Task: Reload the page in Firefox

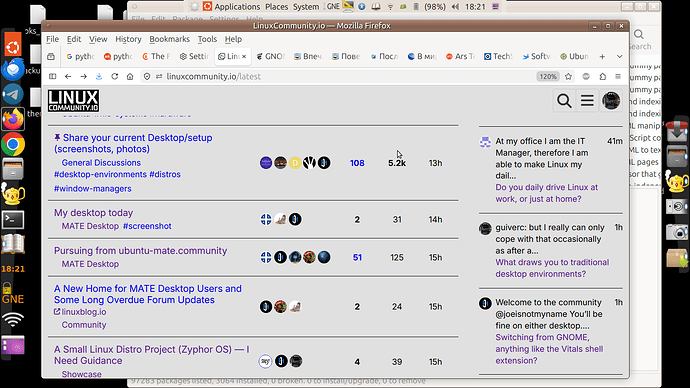Action: (114, 77)
